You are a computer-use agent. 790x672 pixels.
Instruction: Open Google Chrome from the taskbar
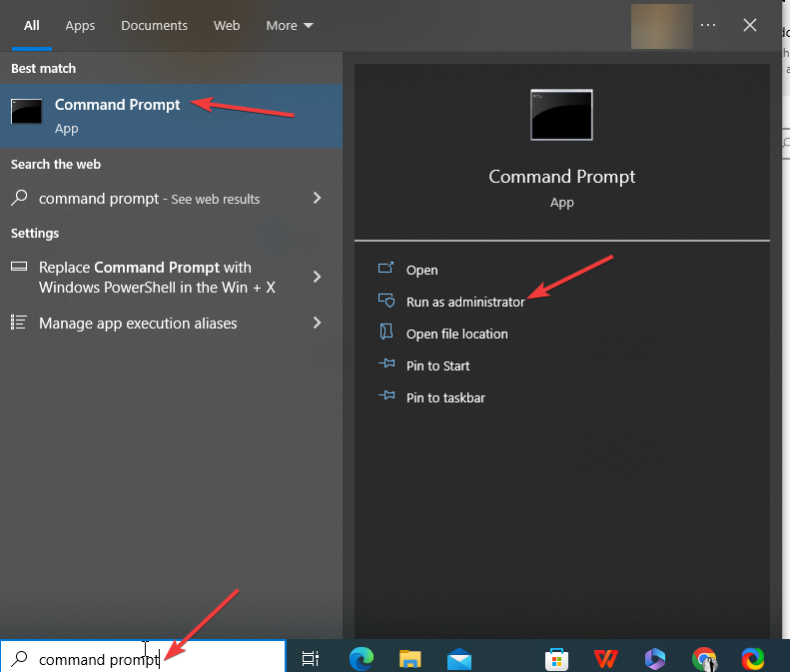tap(704, 658)
